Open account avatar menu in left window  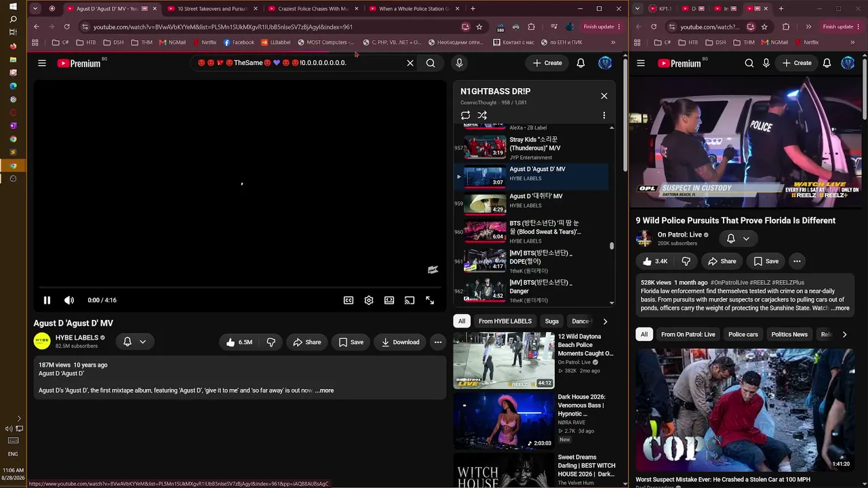click(x=605, y=63)
